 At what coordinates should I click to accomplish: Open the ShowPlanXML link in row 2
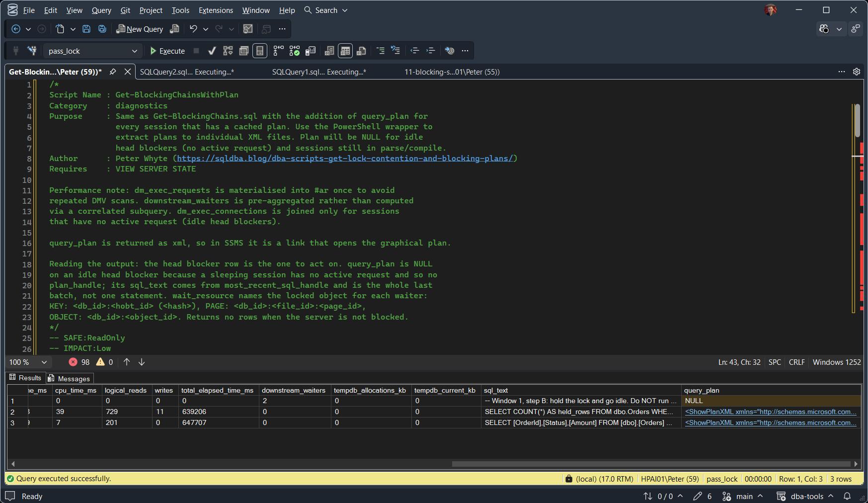771,412
